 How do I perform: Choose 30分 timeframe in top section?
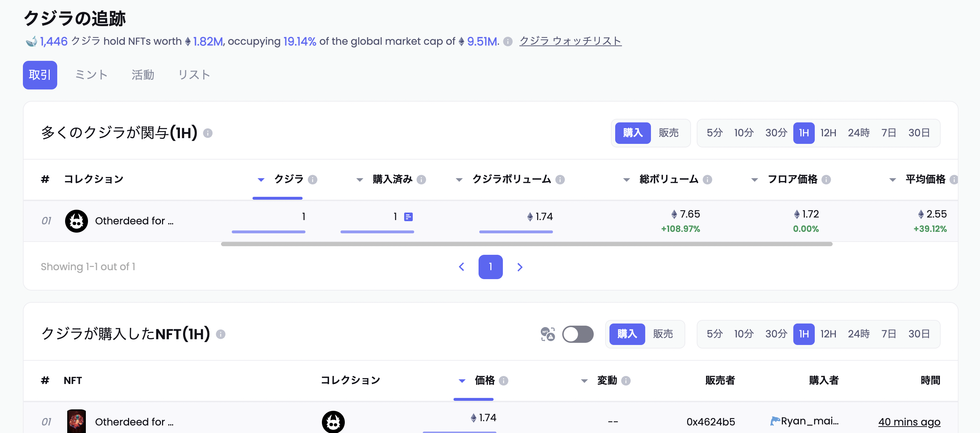pyautogui.click(x=776, y=133)
